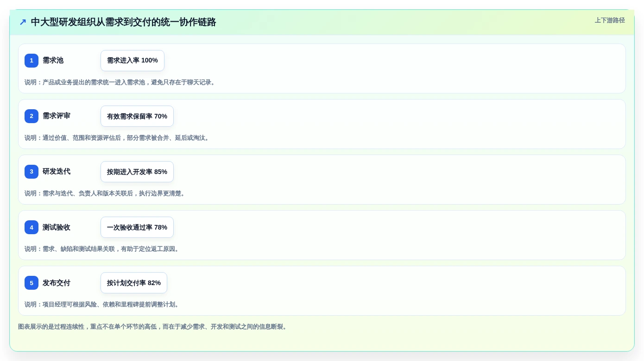Click the arrow icon beside the chart title
644x361 pixels.
click(x=23, y=22)
